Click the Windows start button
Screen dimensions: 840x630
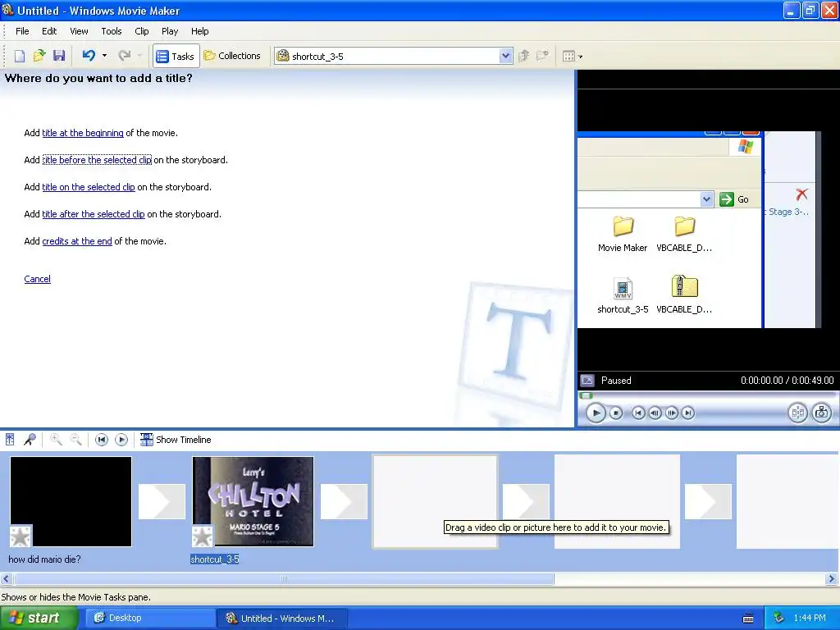(x=39, y=618)
